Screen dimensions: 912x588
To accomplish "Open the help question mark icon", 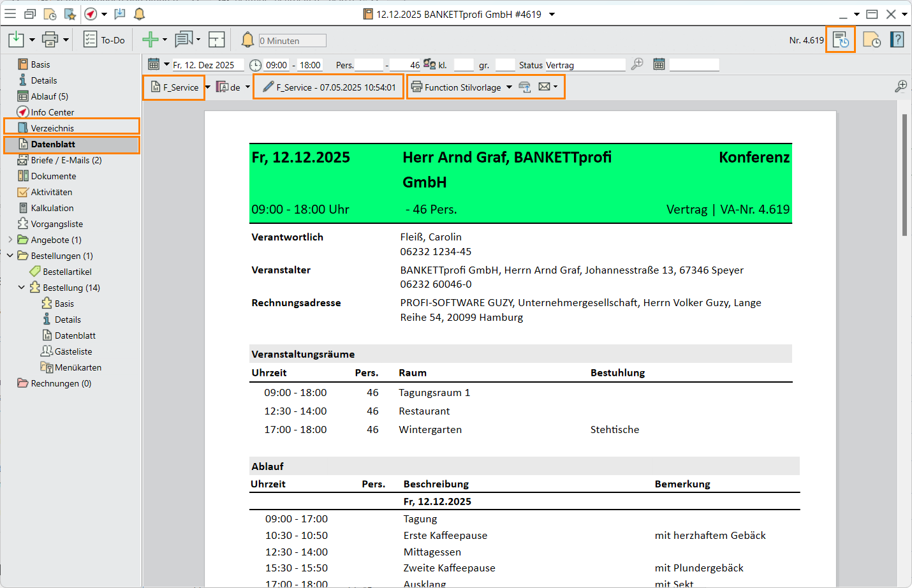I will 897,40.
